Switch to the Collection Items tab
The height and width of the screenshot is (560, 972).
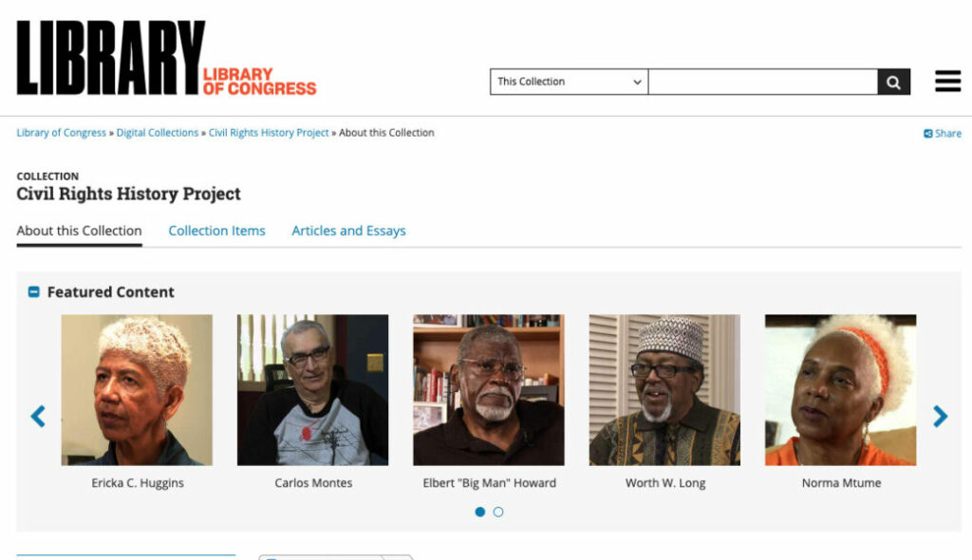pyautogui.click(x=217, y=231)
